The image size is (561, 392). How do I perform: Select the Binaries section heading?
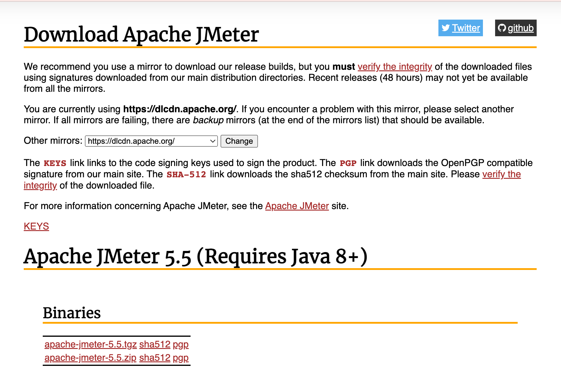tap(72, 313)
